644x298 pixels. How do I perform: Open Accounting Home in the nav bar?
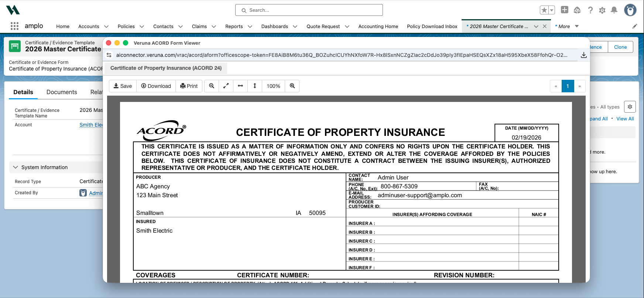[378, 26]
